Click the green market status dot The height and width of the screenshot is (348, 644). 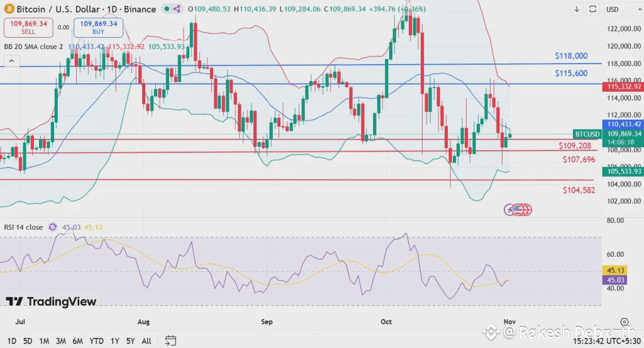coord(167,9)
